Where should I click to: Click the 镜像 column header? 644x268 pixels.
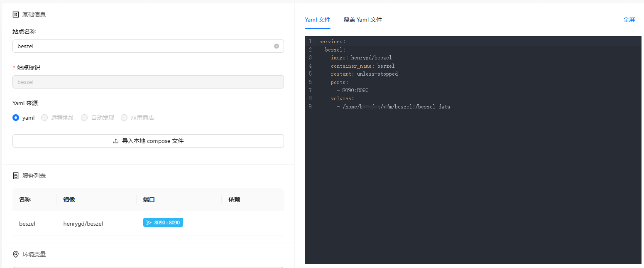coord(69,199)
